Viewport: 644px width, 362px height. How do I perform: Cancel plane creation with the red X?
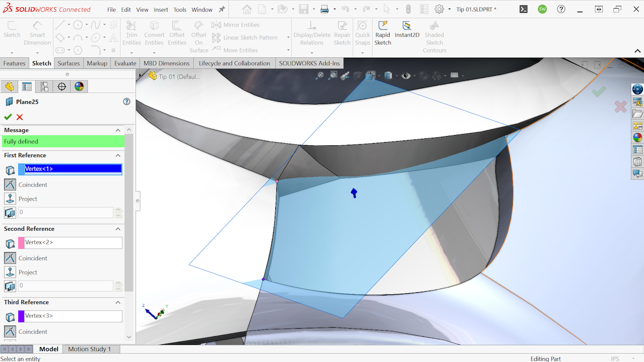19,117
